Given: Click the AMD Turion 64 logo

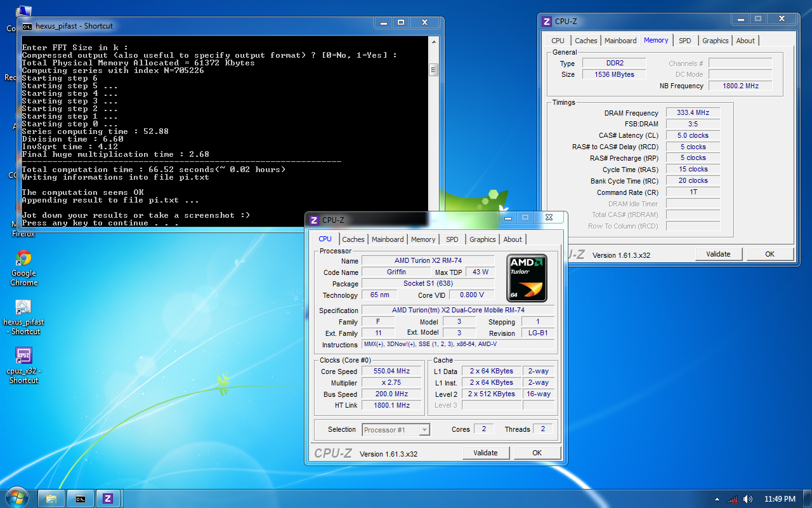Looking at the screenshot, I should click(x=527, y=278).
